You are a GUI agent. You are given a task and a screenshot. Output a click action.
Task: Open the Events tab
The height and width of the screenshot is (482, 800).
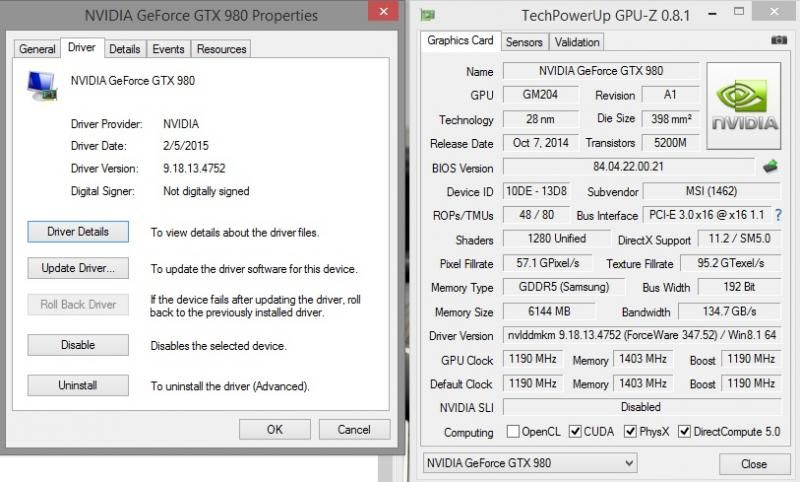168,49
